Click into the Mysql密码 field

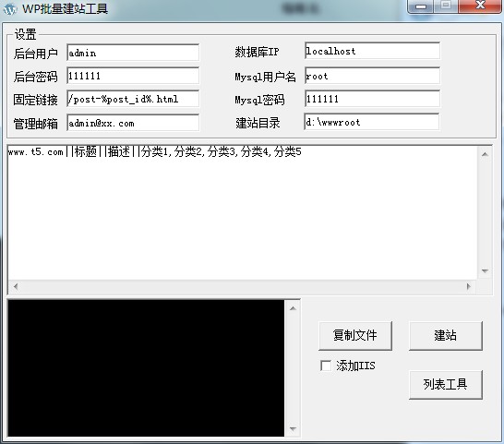click(372, 99)
